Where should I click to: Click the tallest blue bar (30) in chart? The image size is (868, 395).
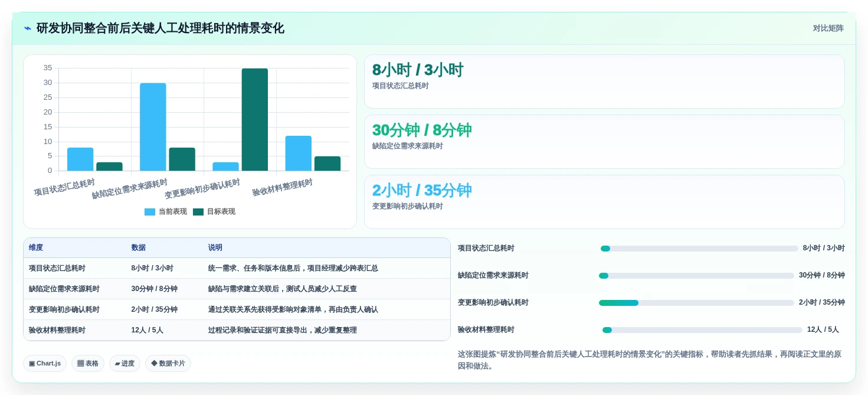[x=153, y=127]
